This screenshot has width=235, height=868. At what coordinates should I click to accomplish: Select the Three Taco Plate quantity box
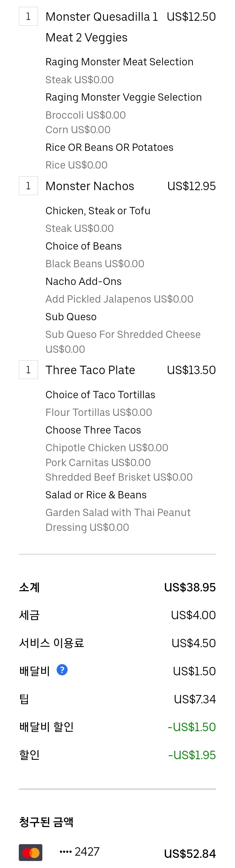(28, 370)
